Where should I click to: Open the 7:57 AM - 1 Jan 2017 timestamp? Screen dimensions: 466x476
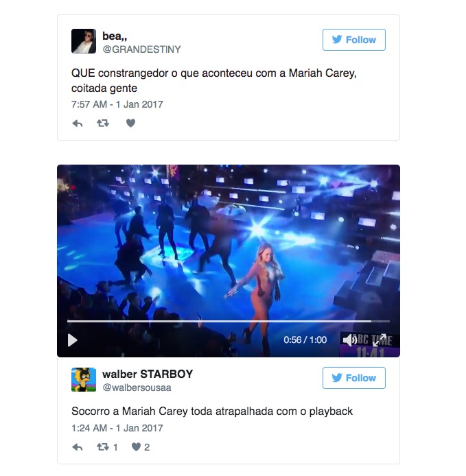(x=117, y=104)
